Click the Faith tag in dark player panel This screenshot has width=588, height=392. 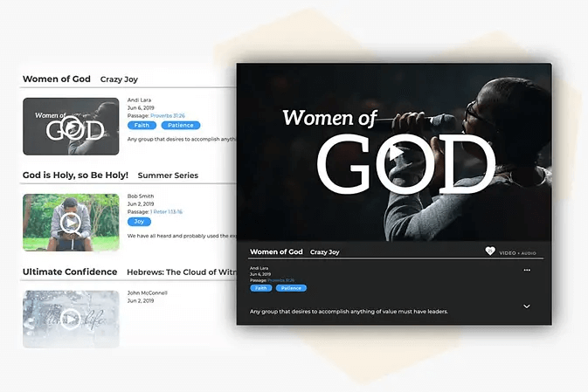261,288
